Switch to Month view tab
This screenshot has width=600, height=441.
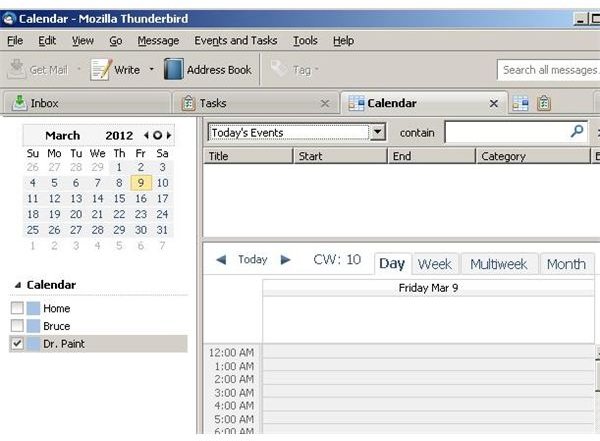point(566,264)
